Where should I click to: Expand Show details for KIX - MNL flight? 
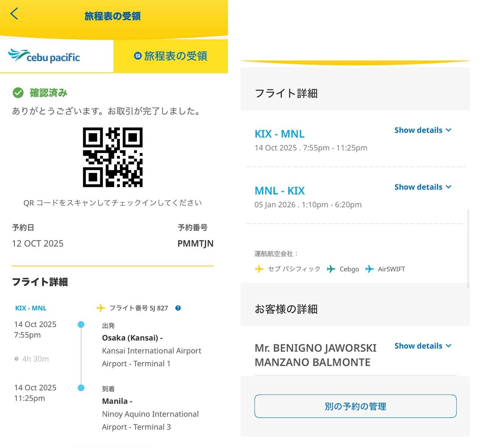pos(423,130)
